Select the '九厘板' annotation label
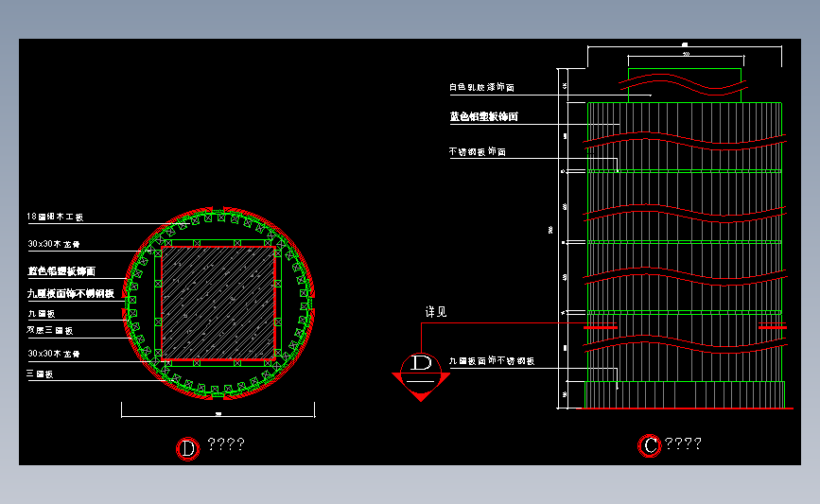 (x=42, y=314)
